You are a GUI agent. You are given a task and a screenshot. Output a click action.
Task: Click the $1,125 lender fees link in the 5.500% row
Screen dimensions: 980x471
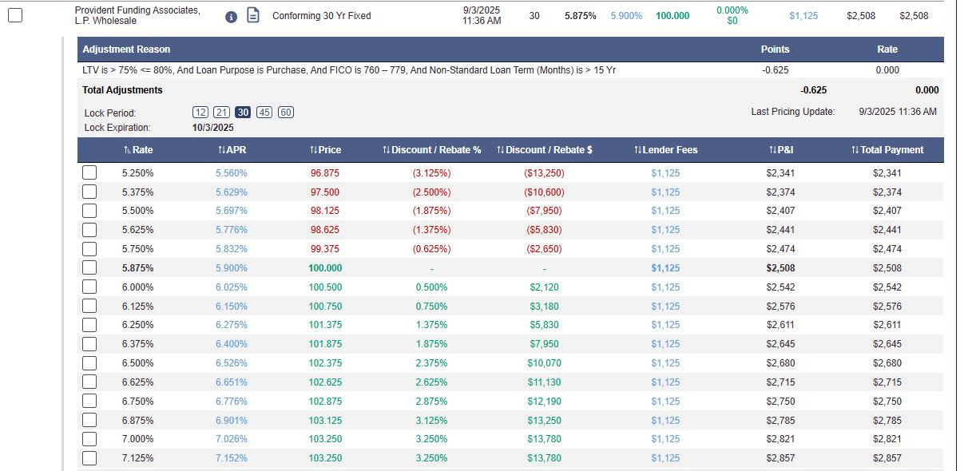click(665, 211)
